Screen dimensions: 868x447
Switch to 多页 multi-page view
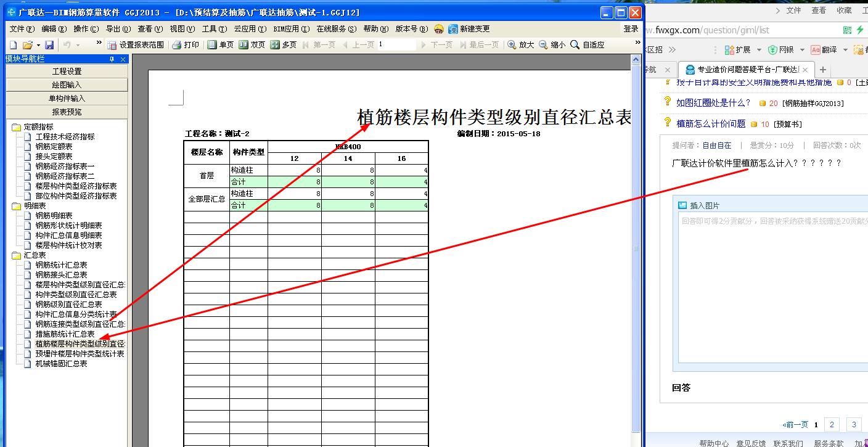click(x=284, y=45)
